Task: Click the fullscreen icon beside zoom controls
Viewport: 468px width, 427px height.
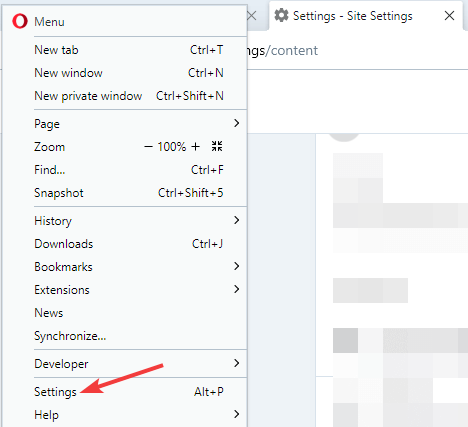Action: click(217, 146)
